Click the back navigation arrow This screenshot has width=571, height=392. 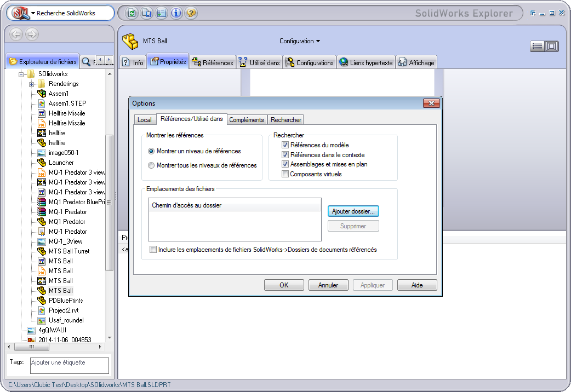(x=16, y=34)
